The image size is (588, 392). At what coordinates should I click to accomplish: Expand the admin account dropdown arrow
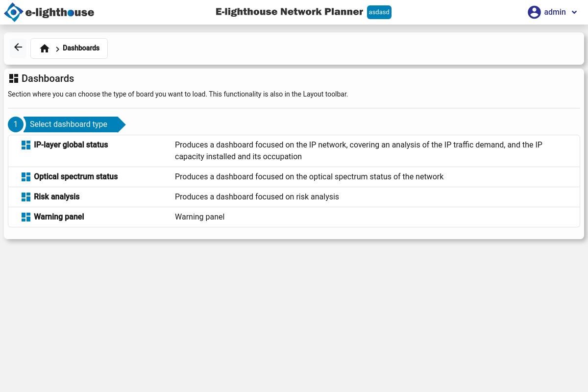point(575,12)
